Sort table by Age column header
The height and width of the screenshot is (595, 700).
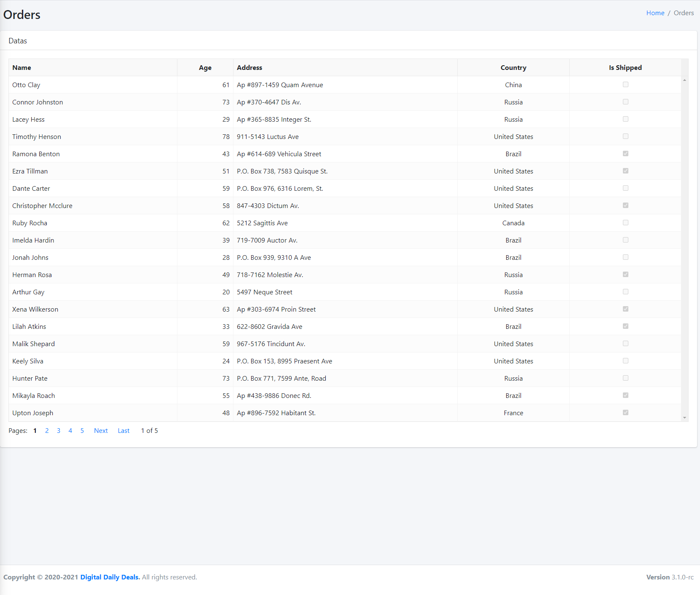[x=205, y=67]
